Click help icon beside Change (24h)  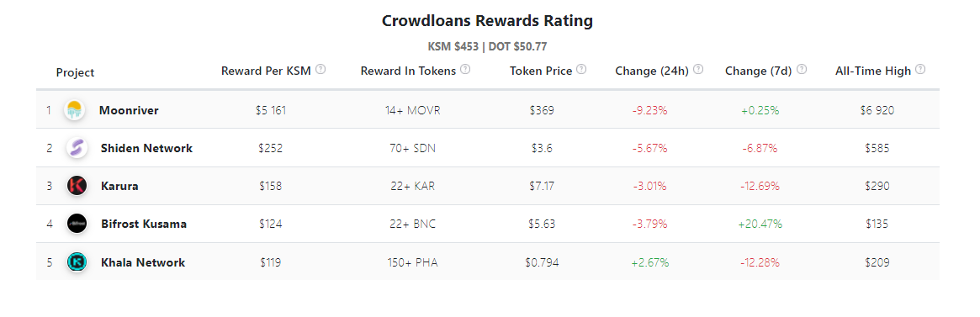(x=698, y=70)
